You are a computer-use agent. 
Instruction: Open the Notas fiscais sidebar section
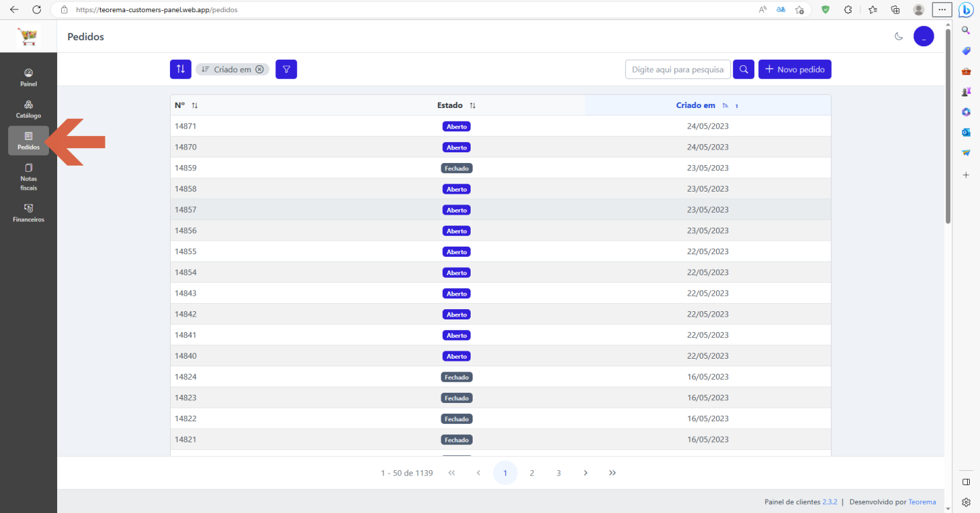pos(29,177)
